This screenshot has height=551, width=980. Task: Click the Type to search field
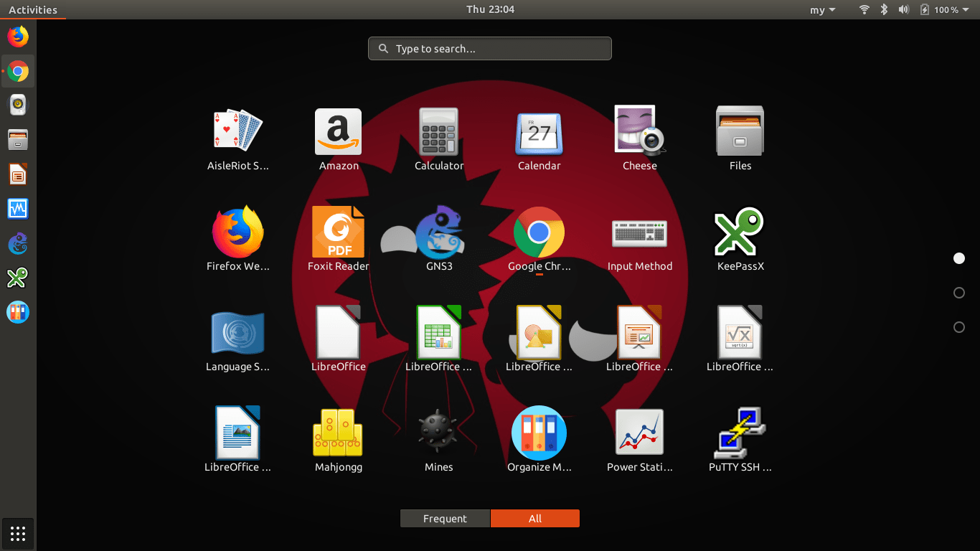[490, 49]
